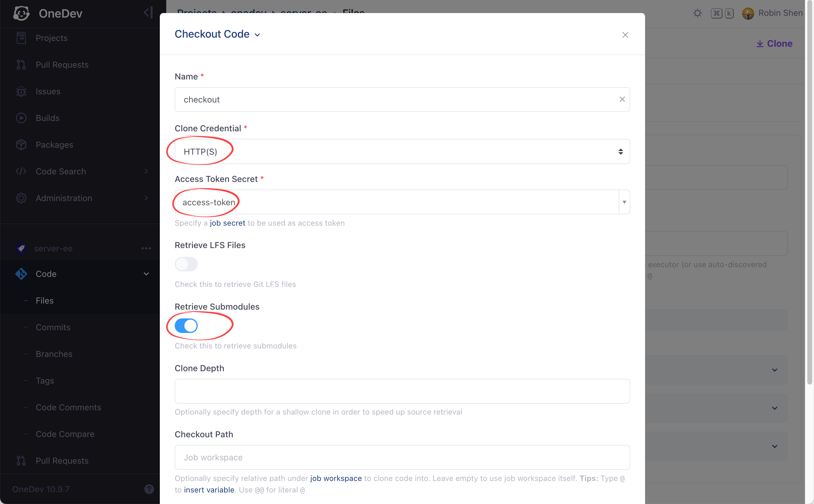Viewport: 814px width, 504px height.
Task: Toggle light/dark theme with the sun icon
Action: click(697, 13)
